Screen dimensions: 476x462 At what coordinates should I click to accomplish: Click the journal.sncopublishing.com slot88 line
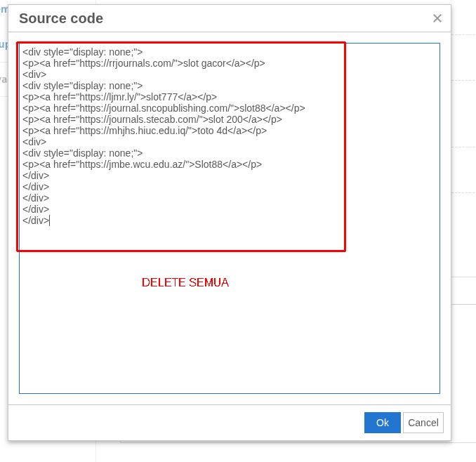pyautogui.click(x=164, y=108)
